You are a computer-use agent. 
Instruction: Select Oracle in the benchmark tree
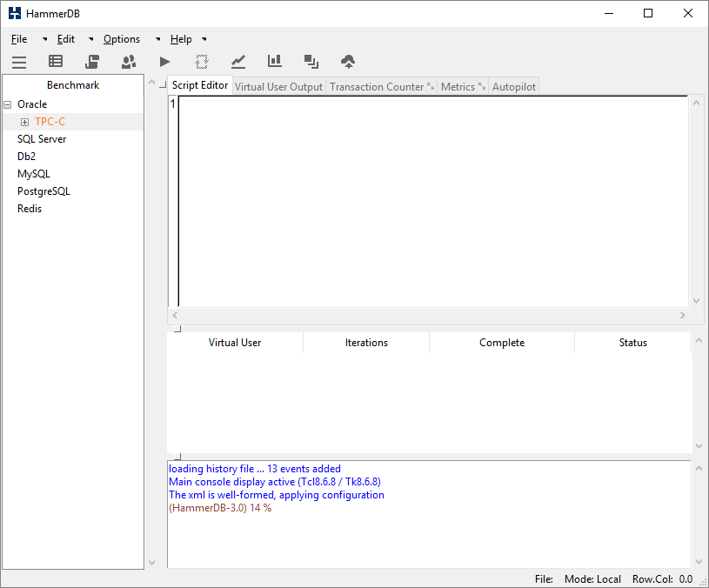click(32, 104)
